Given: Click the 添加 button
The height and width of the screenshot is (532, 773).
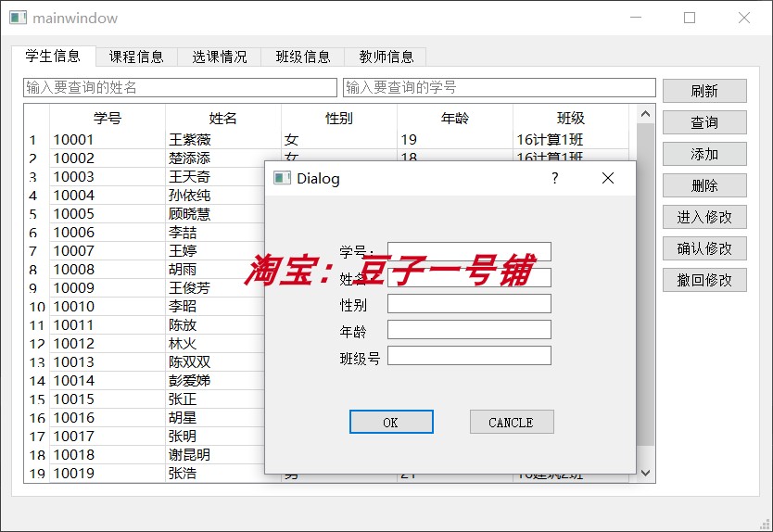Looking at the screenshot, I should 704,155.
